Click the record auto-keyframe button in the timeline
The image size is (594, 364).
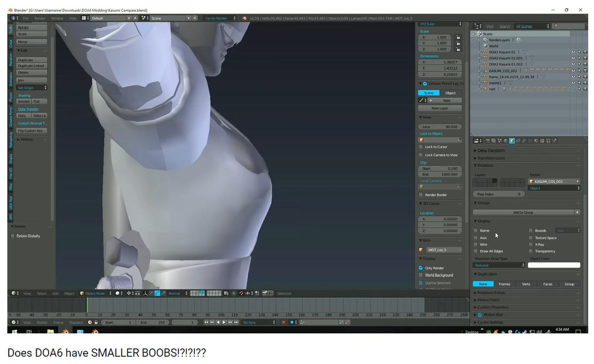[284, 322]
